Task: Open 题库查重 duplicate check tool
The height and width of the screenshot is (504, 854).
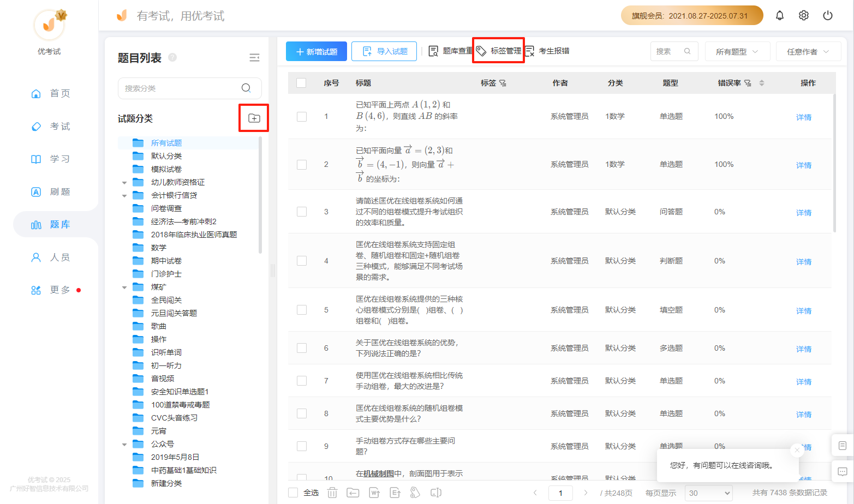Action: tap(451, 51)
